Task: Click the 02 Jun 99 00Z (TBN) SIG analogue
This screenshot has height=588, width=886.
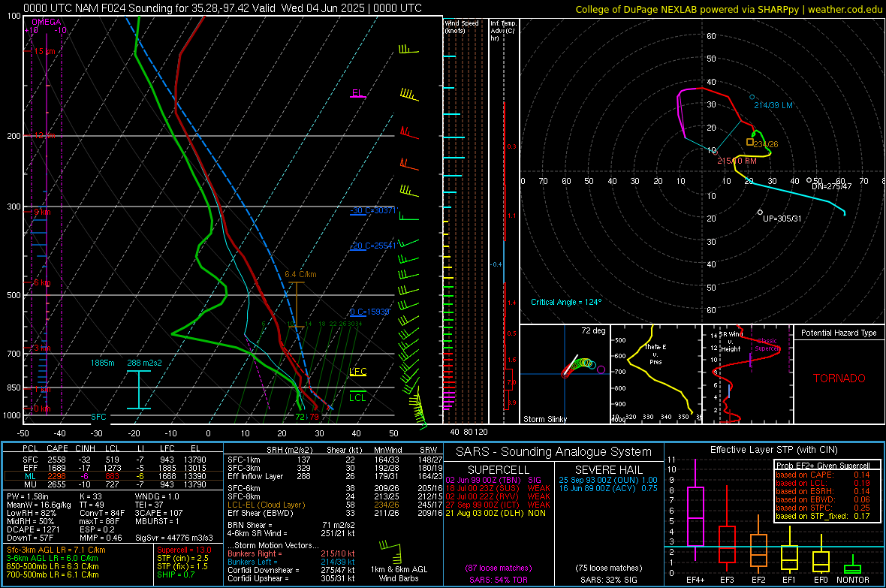Action: [x=493, y=480]
